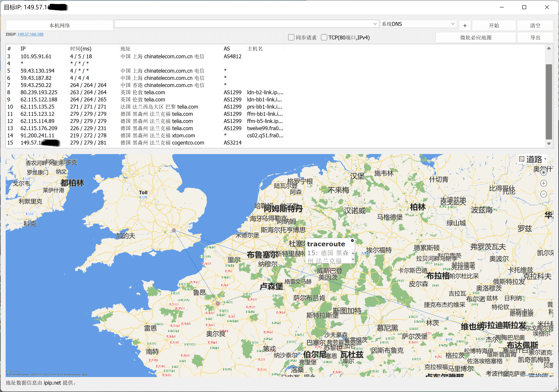Screen dimensions: 559x392
Task: Click hostname twelve99.fra0... cell
Action: 265,128
